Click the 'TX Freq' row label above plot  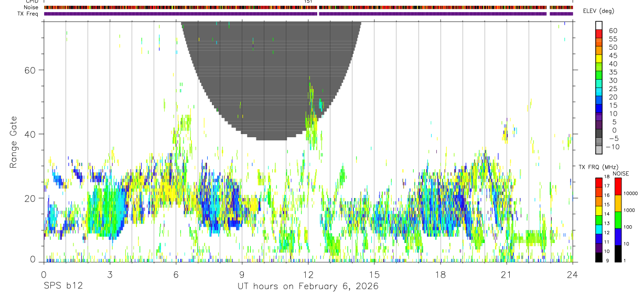[28, 14]
